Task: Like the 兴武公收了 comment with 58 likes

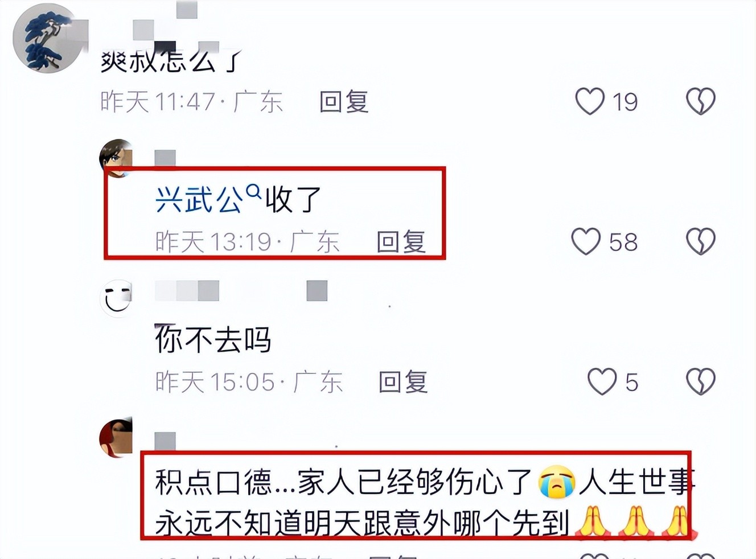Action: (586, 241)
